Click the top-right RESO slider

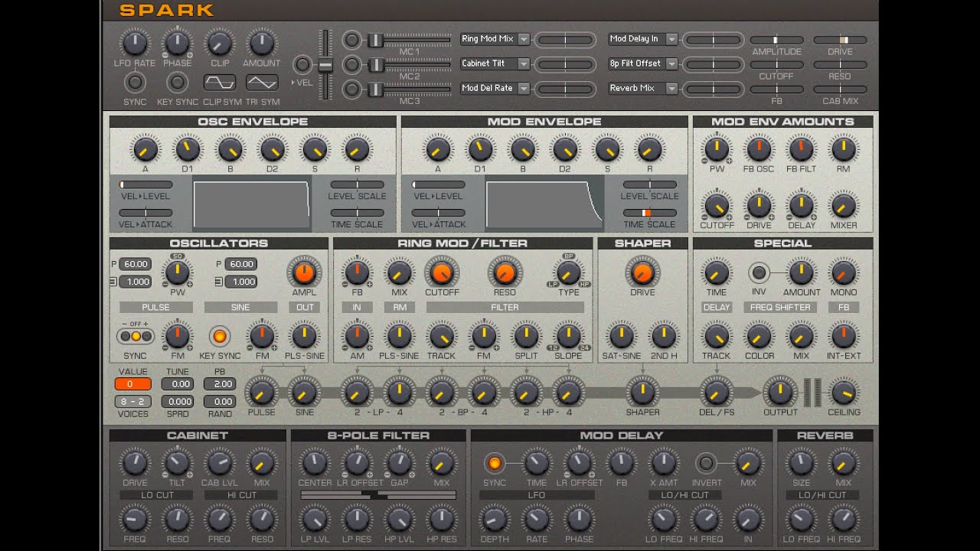840,65
